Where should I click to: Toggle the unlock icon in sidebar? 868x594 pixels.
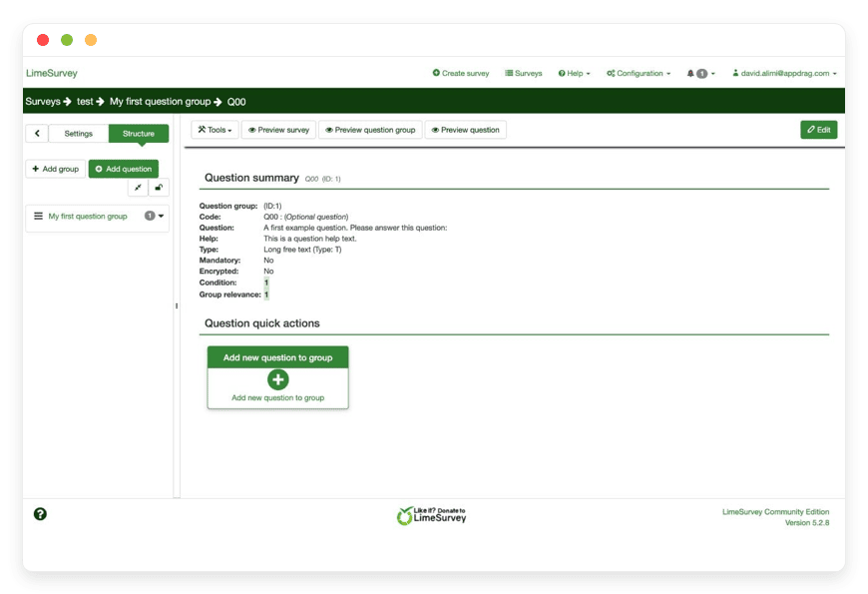pos(159,188)
